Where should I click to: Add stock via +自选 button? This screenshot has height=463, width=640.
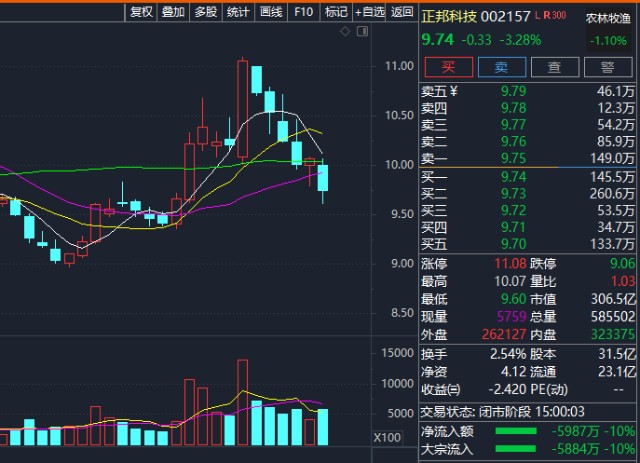pyautogui.click(x=369, y=12)
